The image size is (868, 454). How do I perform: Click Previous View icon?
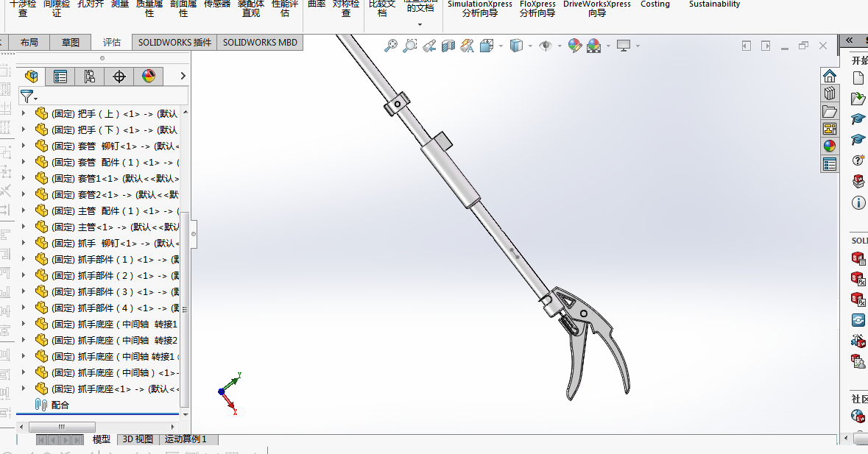(x=429, y=46)
